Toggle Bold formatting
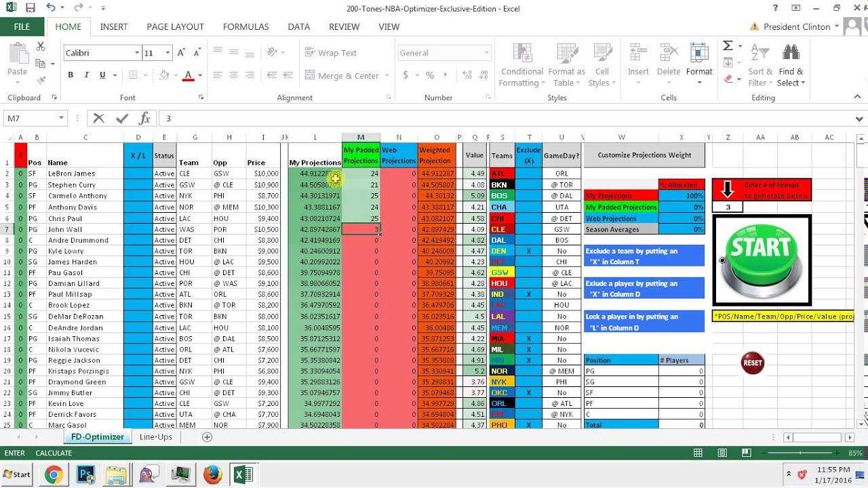 (x=70, y=75)
